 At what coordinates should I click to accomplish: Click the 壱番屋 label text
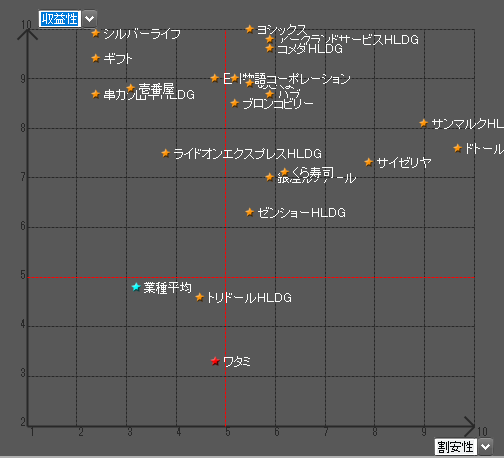(156, 89)
